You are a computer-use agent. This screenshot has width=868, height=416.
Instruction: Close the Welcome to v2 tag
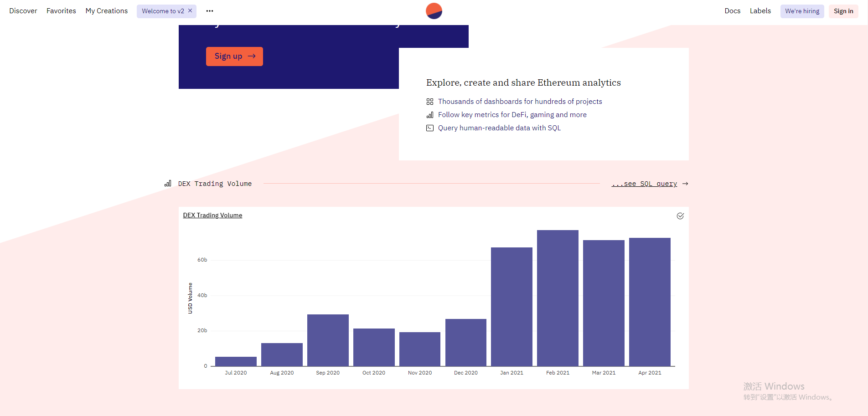coord(191,10)
